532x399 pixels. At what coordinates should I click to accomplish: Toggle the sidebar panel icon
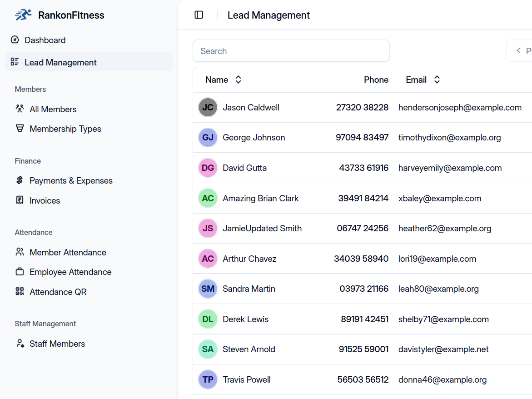point(199,15)
